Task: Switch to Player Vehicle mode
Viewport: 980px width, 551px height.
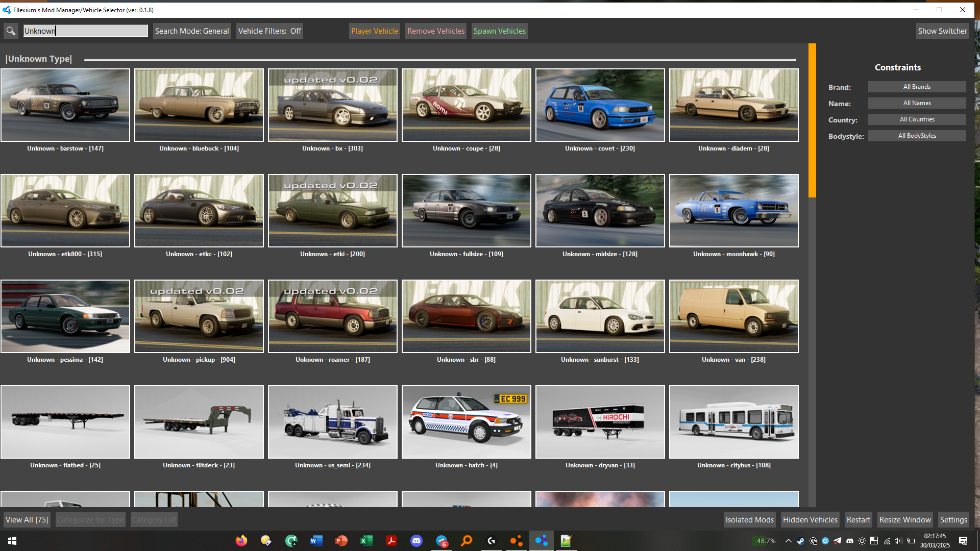Action: (x=374, y=31)
